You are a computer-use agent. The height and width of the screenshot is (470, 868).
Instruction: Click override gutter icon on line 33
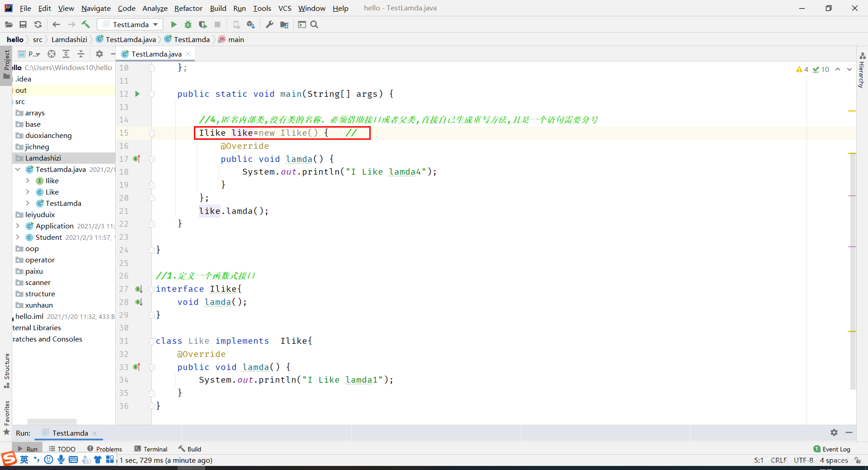coord(137,367)
